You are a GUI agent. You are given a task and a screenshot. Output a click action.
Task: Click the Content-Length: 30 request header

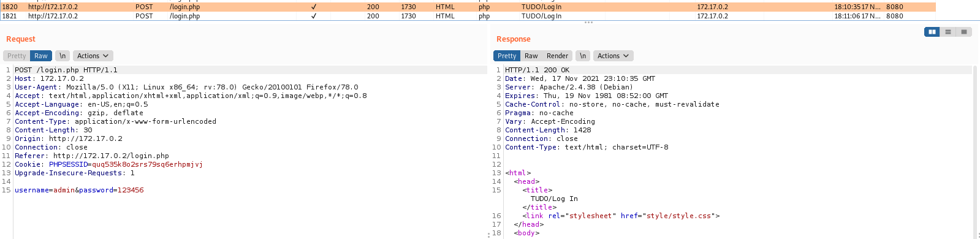(53, 130)
